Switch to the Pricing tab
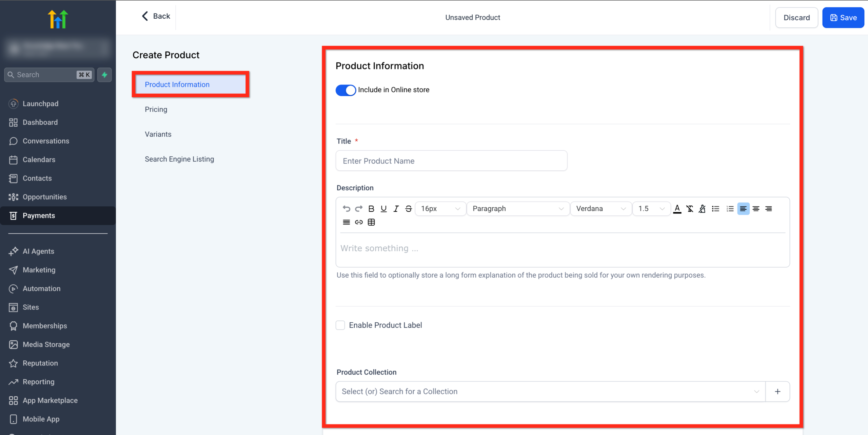The height and width of the screenshot is (435, 868). coord(156,109)
